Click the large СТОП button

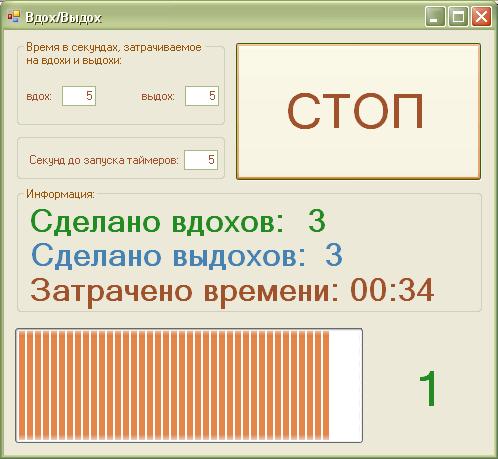(x=358, y=111)
